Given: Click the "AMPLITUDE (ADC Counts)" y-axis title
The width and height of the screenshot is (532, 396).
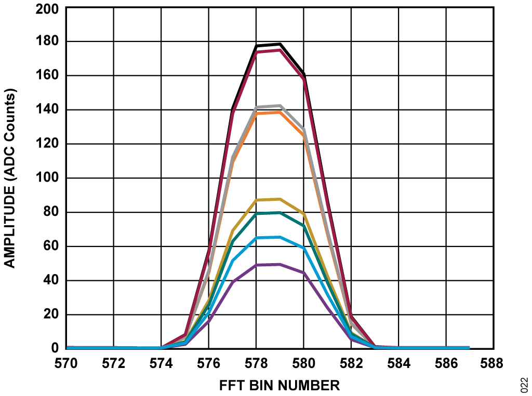Looking at the screenshot, I should (9, 178).
